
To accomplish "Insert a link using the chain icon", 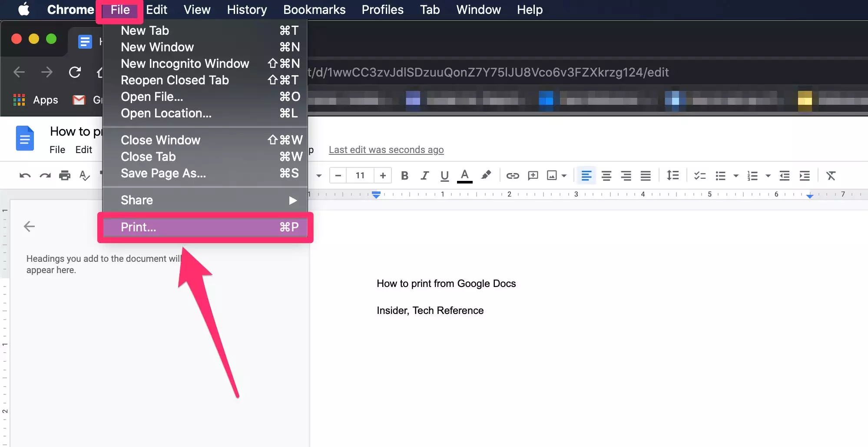I will pyautogui.click(x=513, y=176).
